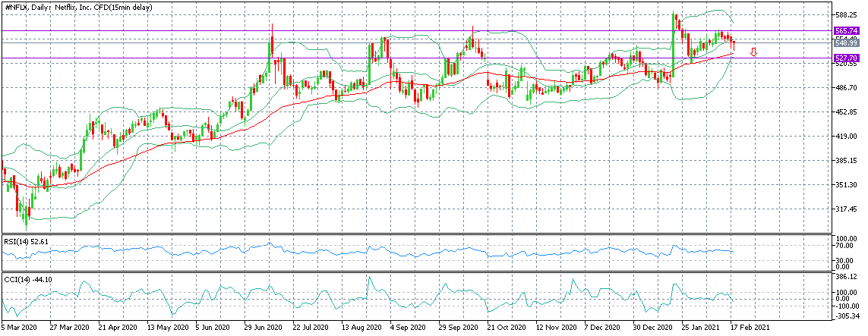The image size is (868, 336).
Task: Click the 5 Mar 2020 date label
Action: (20, 326)
